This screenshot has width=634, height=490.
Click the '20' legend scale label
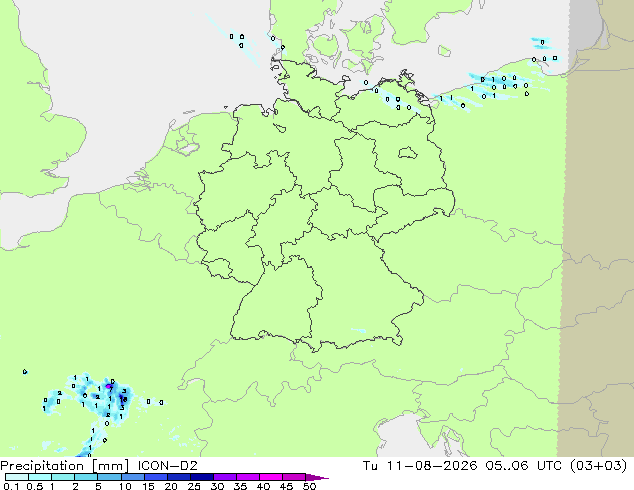point(171,486)
